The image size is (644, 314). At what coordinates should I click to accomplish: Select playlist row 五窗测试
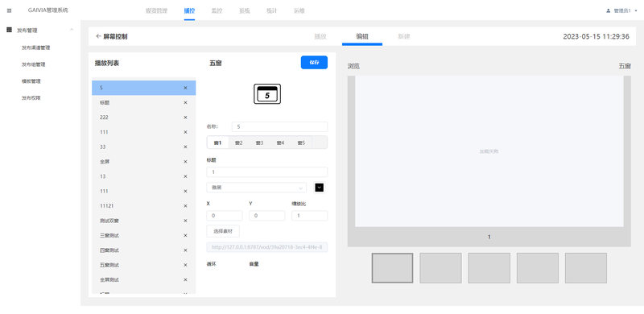144,265
